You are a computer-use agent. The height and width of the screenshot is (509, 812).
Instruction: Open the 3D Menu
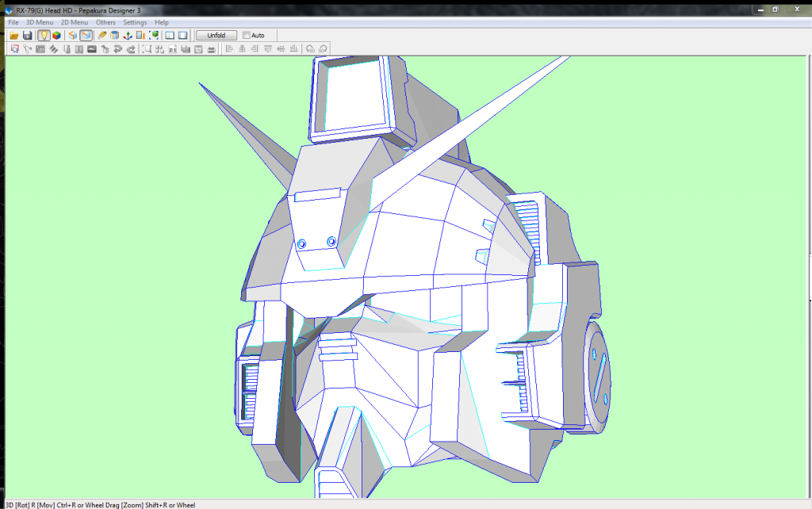pos(40,22)
